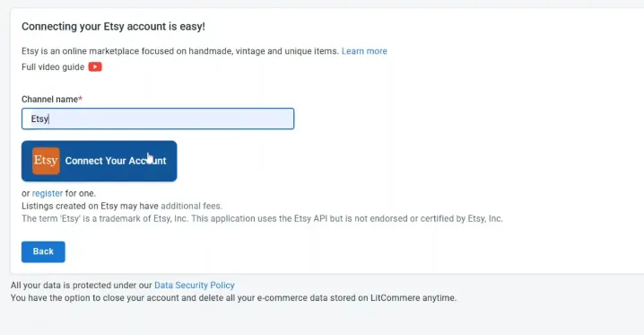644x335 pixels.
Task: Click the Channel name field label
Action: (x=49, y=99)
